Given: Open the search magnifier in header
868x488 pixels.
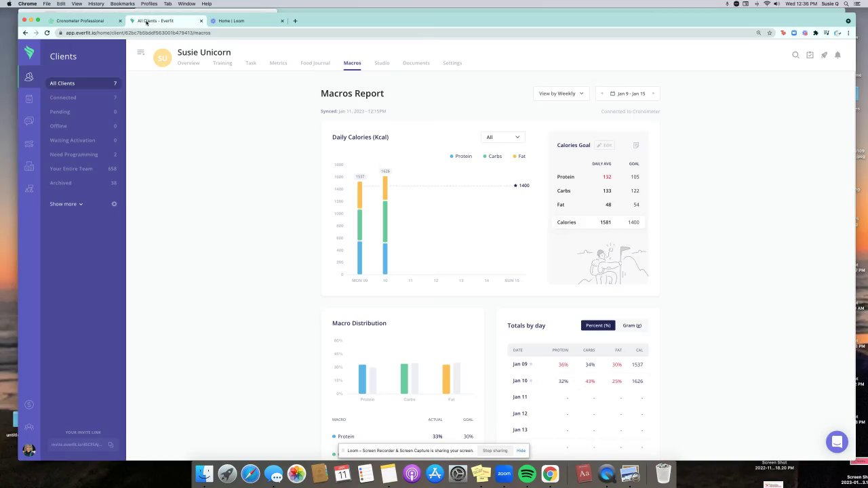Looking at the screenshot, I should point(795,55).
